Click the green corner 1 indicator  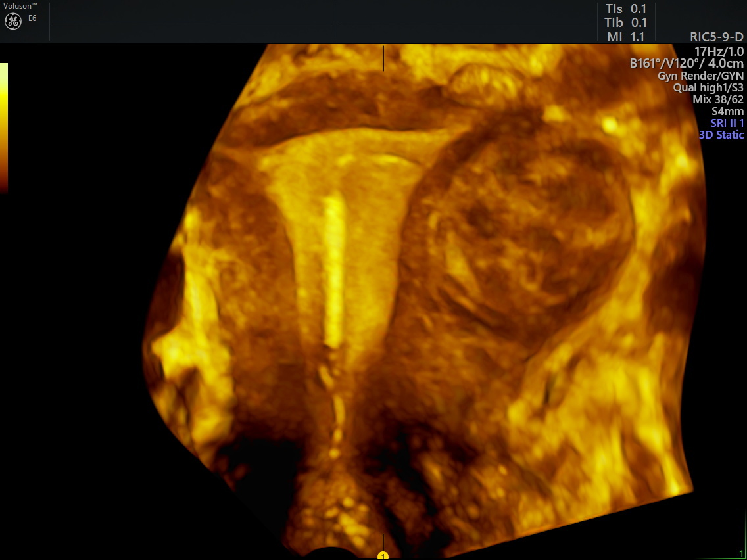point(741,553)
